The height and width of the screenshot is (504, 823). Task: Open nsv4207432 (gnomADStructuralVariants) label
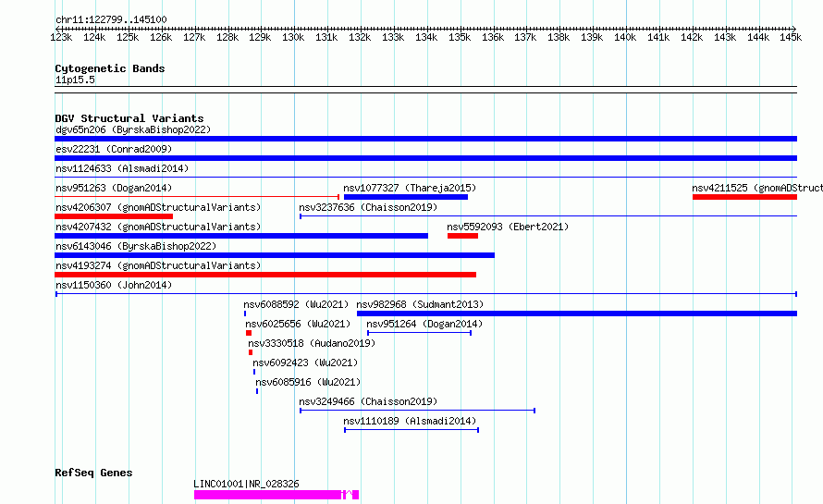tap(158, 227)
